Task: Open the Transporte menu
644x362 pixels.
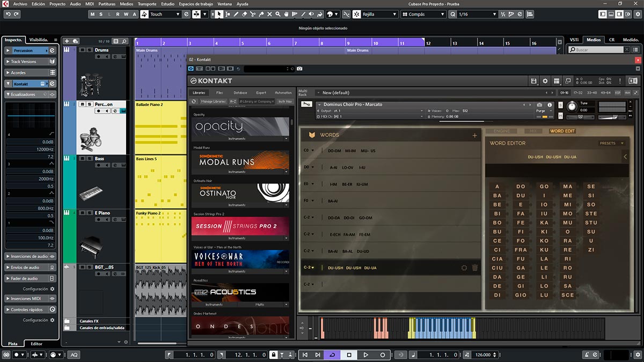Action: 147,4
